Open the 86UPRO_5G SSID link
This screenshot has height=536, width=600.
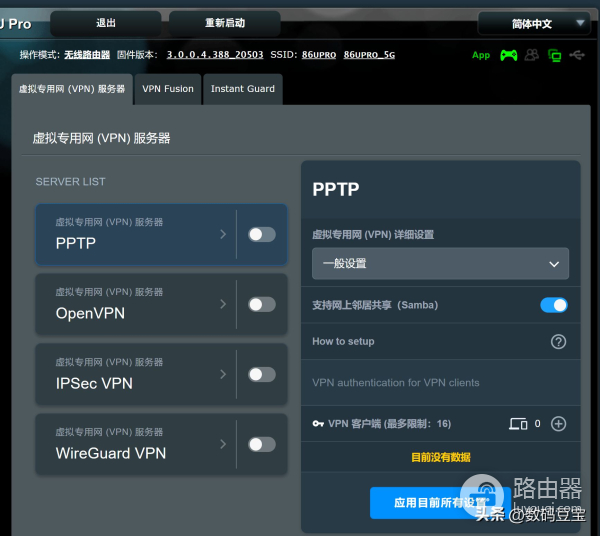coord(369,55)
